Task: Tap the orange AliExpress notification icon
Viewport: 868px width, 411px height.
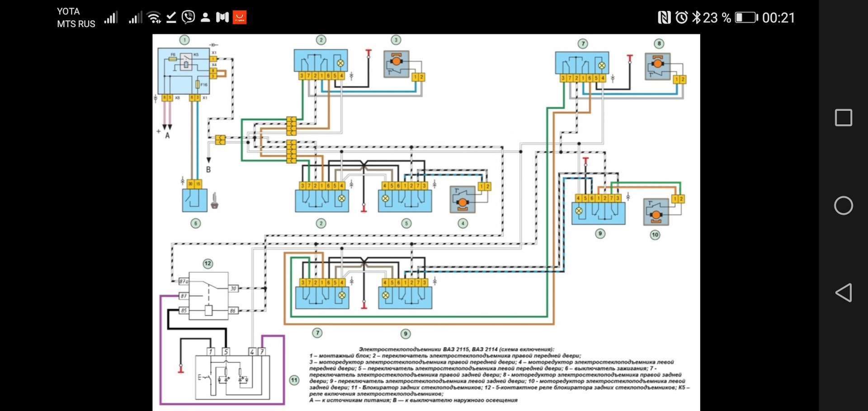Action: (240, 17)
